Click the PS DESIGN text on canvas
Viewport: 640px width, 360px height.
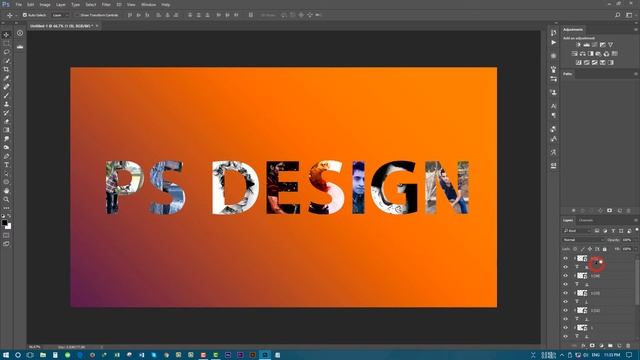(287, 187)
